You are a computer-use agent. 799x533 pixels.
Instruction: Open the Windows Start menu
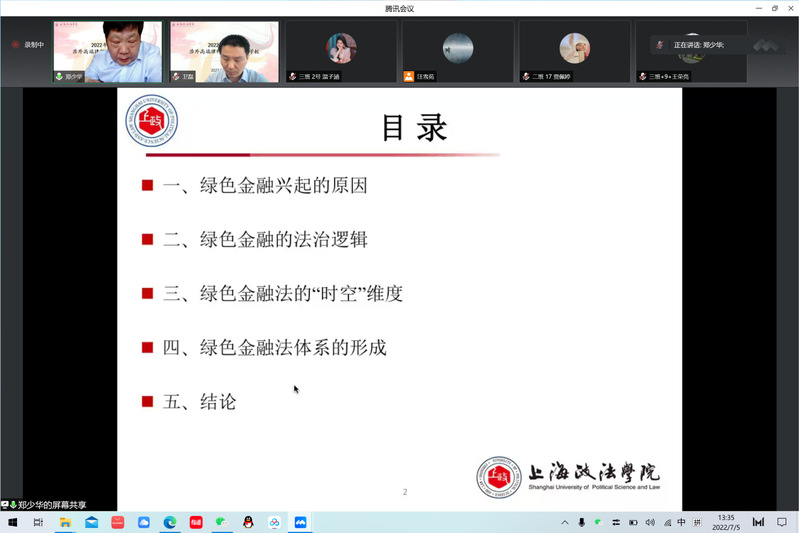click(13, 522)
